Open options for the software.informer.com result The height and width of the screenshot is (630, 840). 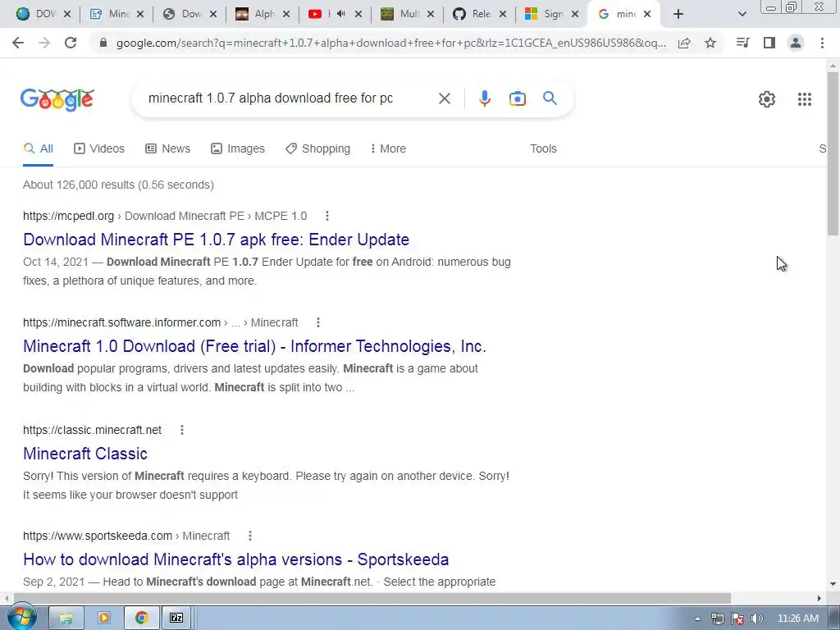[x=318, y=322]
